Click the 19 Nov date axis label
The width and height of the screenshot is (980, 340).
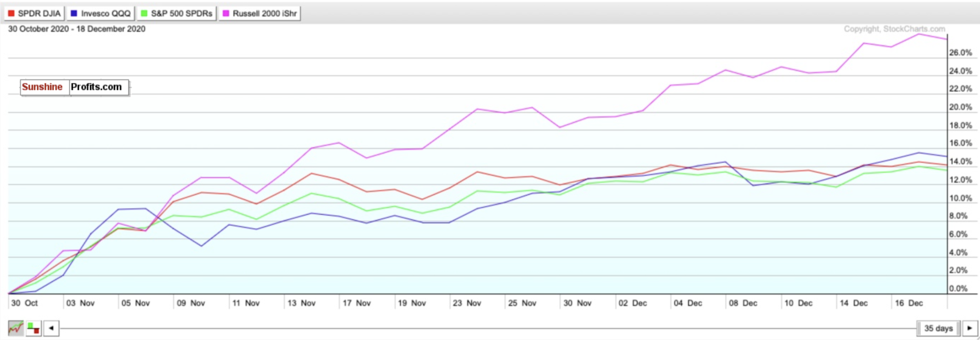(412, 303)
